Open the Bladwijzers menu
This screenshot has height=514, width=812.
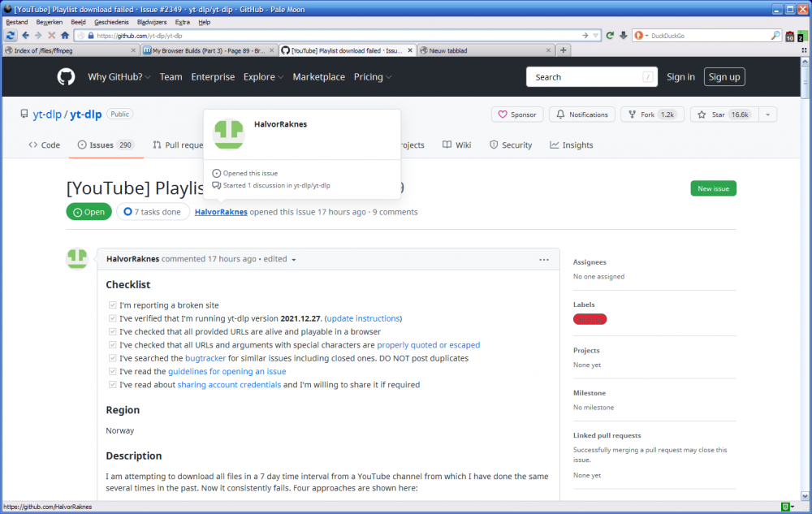151,22
